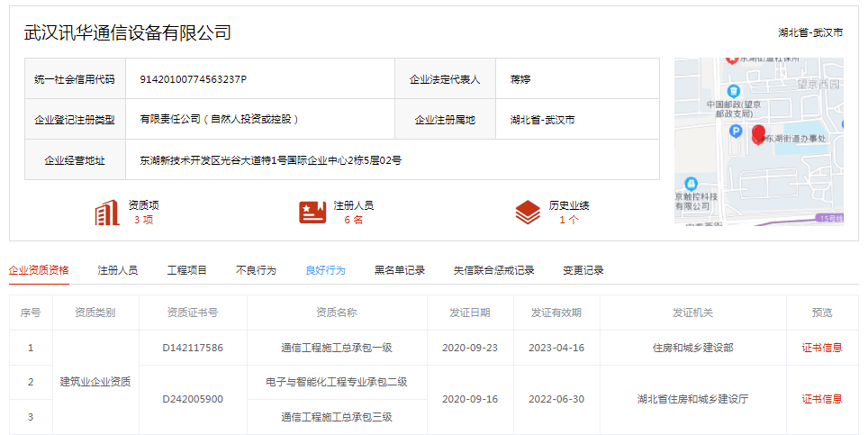Click the 3 项 qualification count

click(143, 220)
